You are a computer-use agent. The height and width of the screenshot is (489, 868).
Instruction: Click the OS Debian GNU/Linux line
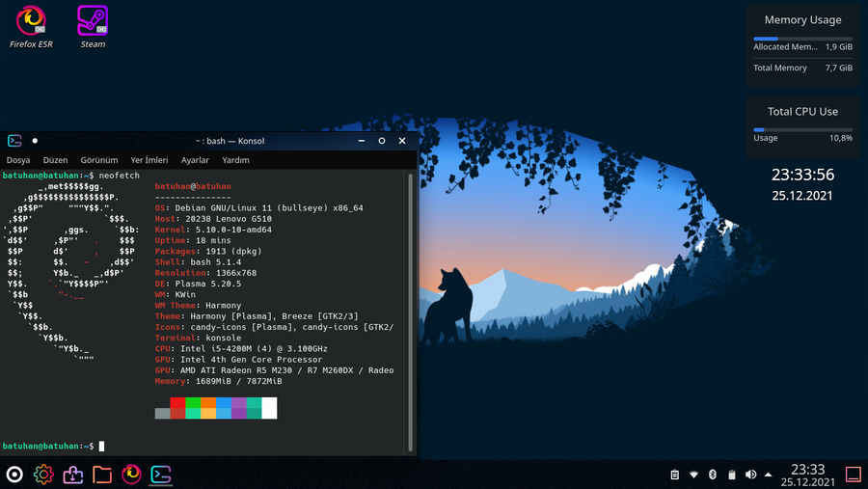tap(259, 208)
